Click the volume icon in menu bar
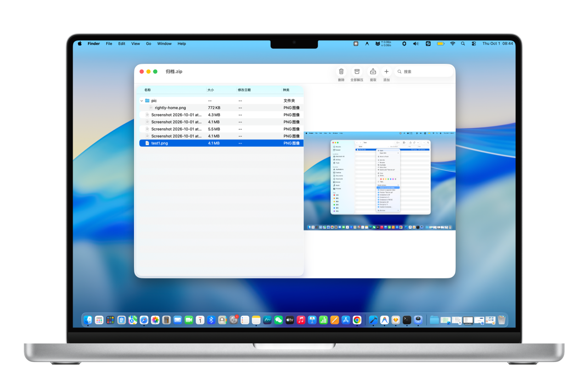 [x=416, y=44]
